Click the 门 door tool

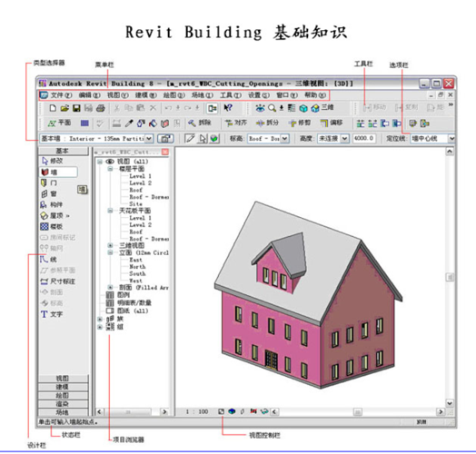click(49, 183)
